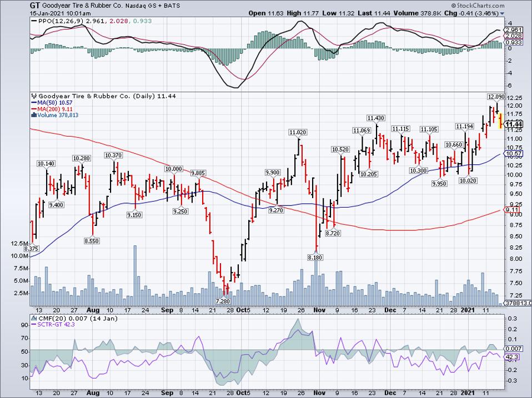Image resolution: width=532 pixels, height=398 pixels.
Task: Click the 9.885 price label
Action: [198, 173]
